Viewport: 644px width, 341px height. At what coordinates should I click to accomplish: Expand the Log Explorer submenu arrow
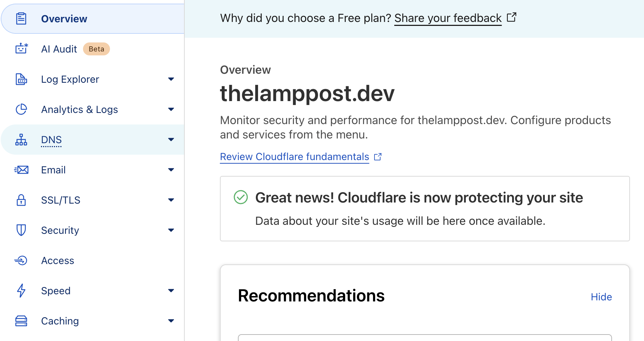click(171, 79)
